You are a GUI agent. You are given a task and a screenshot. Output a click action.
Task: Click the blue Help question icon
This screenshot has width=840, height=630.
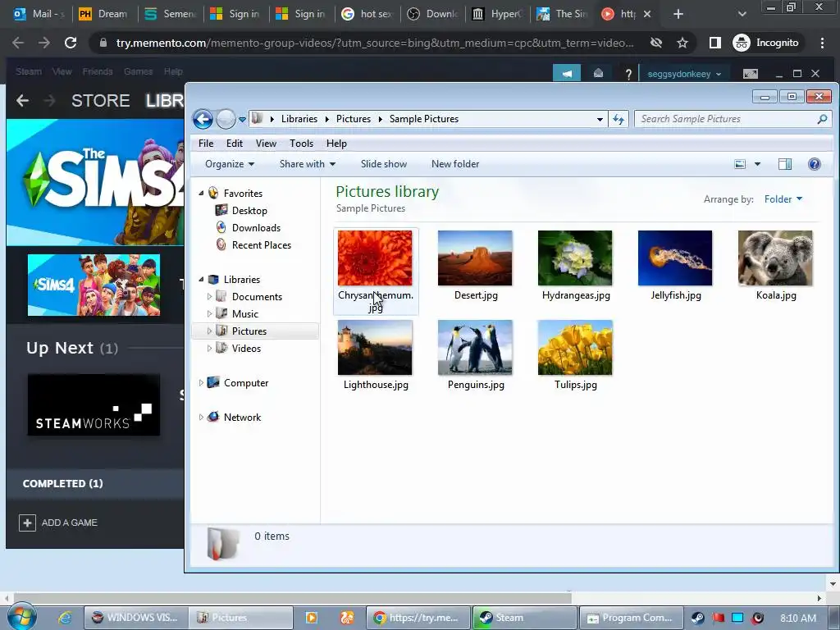(814, 164)
